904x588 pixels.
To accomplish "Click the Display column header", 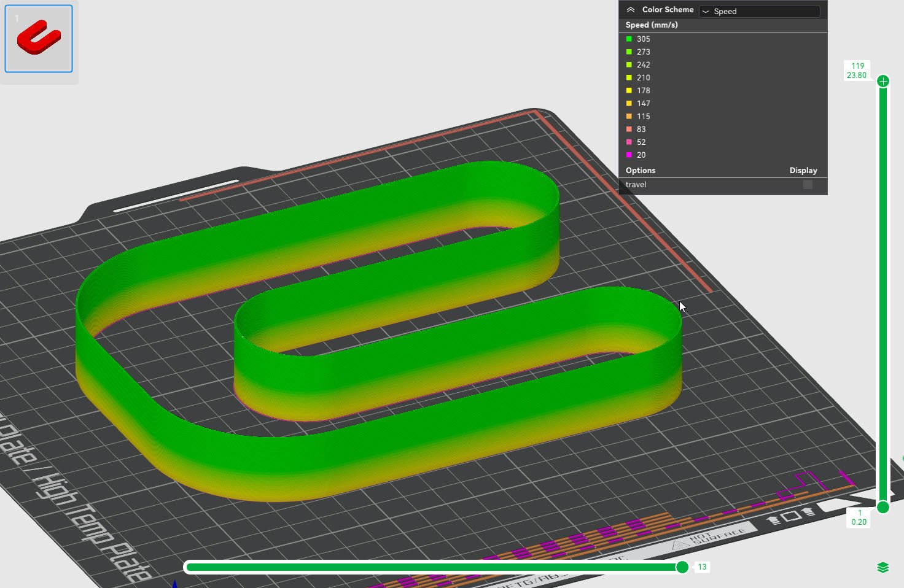I will click(803, 170).
